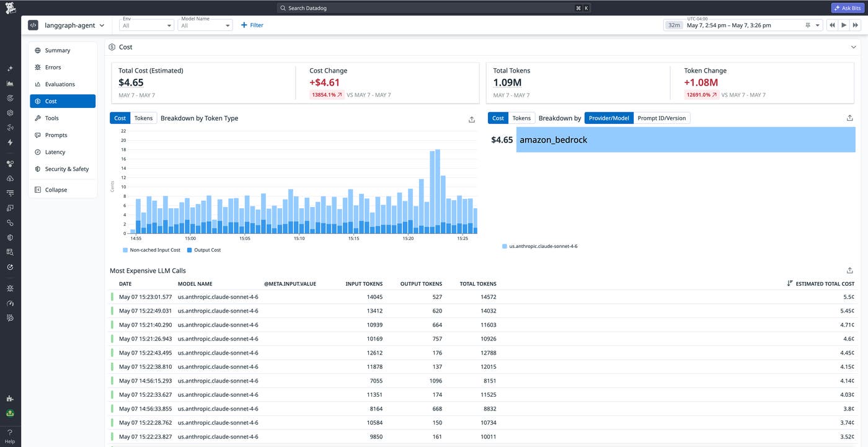Switch breakdown to Provider/Model
The width and height of the screenshot is (868, 447).
pos(609,118)
